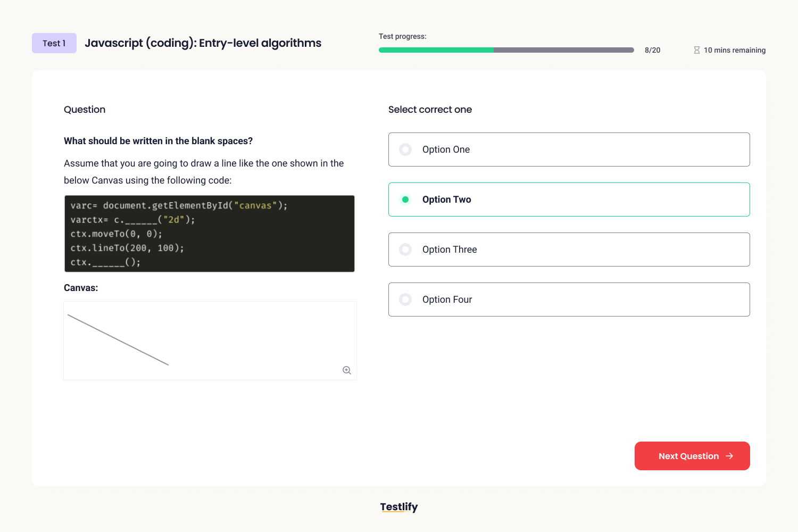Screen dimensions: 798x532
Task: Click the Option Four answer card
Action: click(569, 300)
